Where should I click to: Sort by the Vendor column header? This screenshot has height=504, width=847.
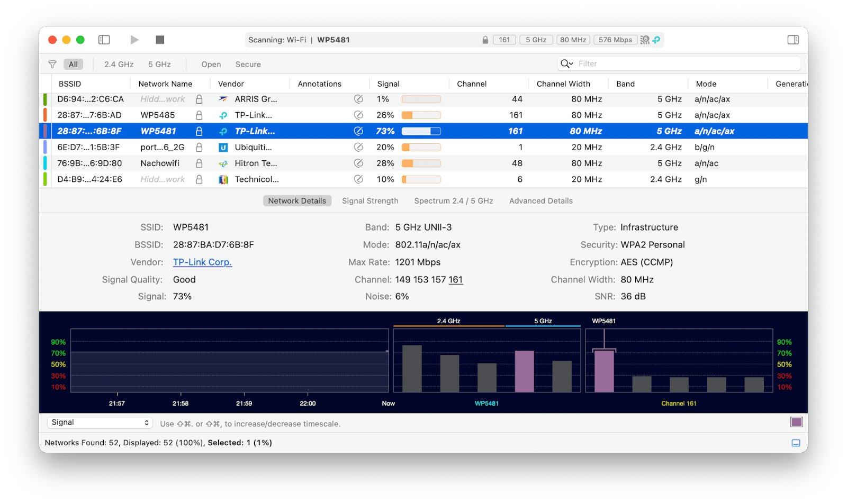pos(231,84)
